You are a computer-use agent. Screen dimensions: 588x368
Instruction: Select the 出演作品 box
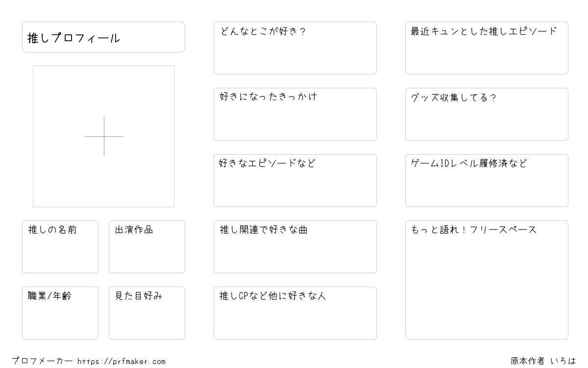pyautogui.click(x=147, y=247)
